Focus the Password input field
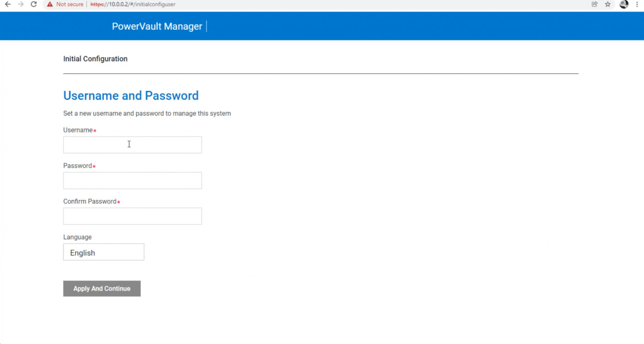The image size is (644, 344). 132,181
